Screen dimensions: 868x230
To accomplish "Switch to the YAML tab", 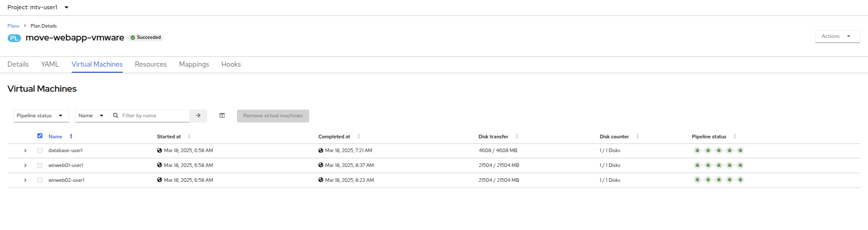I will point(50,64).
